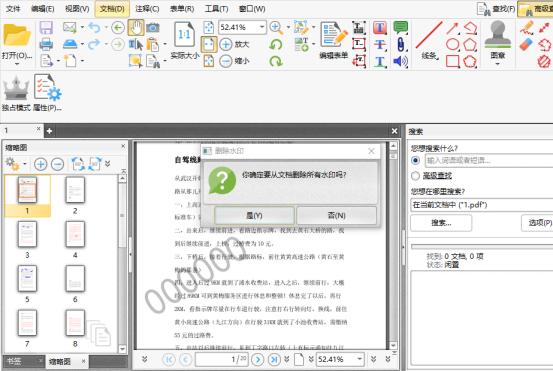Click the email envelope icon

click(69, 27)
